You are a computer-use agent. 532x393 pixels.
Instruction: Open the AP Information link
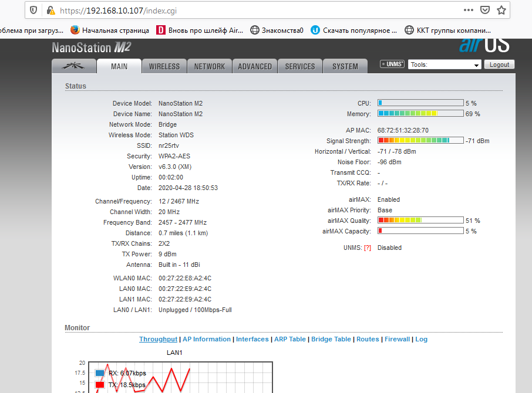[207, 339]
